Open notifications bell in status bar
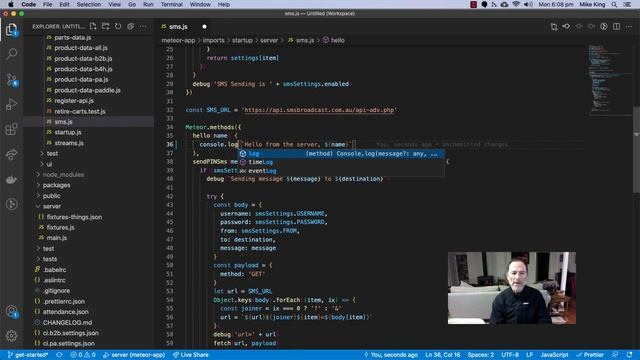 pos(629,355)
